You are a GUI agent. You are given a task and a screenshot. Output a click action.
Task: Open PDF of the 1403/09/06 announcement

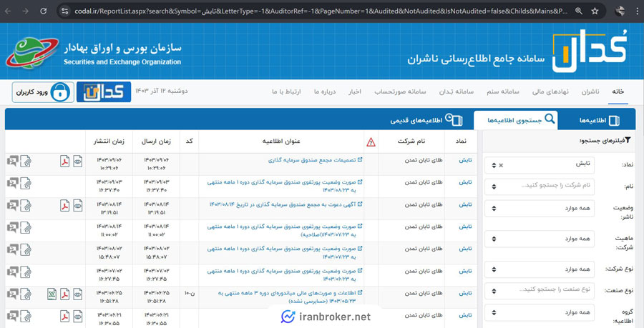64,161
